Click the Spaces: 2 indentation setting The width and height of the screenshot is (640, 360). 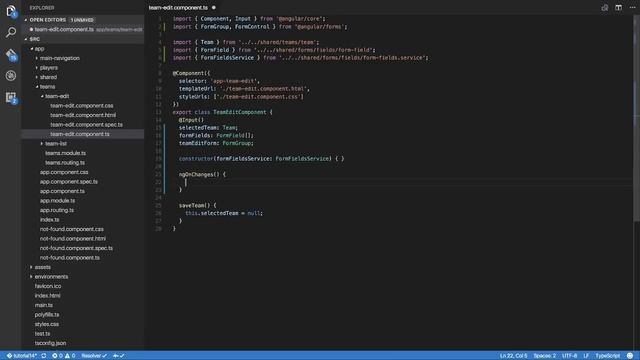click(x=544, y=356)
